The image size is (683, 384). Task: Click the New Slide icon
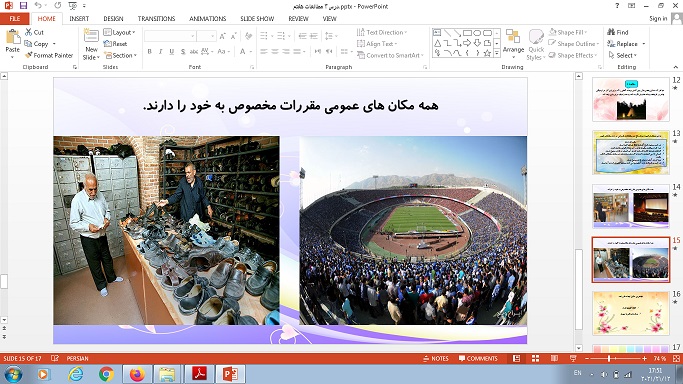click(x=91, y=37)
